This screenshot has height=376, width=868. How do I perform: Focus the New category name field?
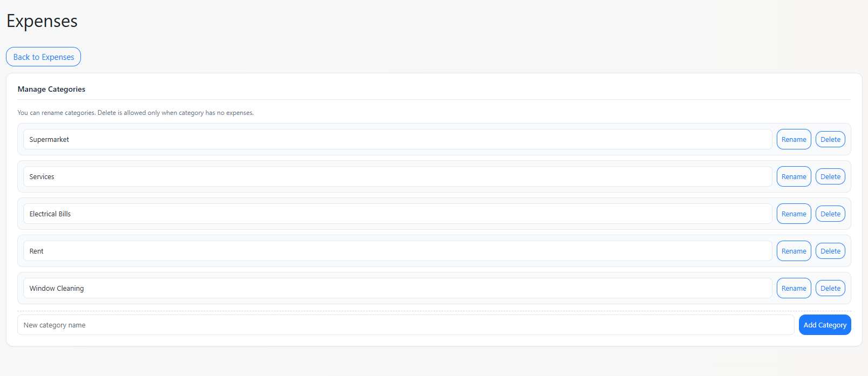click(x=405, y=325)
